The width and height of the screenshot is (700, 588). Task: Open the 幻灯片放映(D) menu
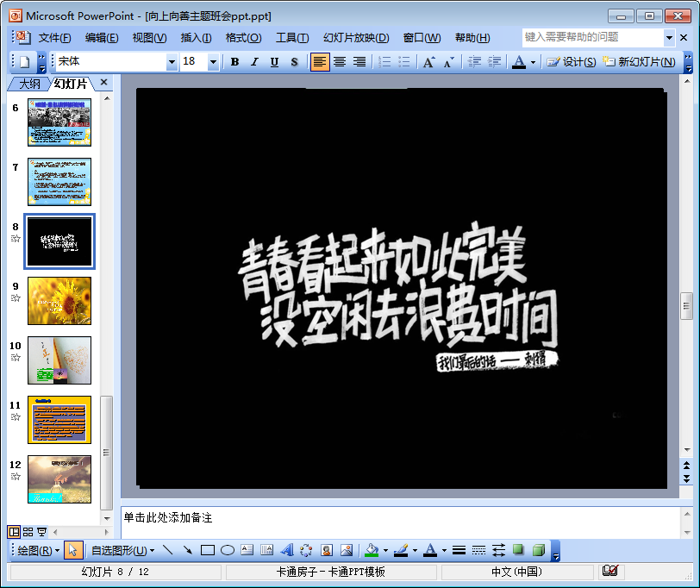pos(356,38)
